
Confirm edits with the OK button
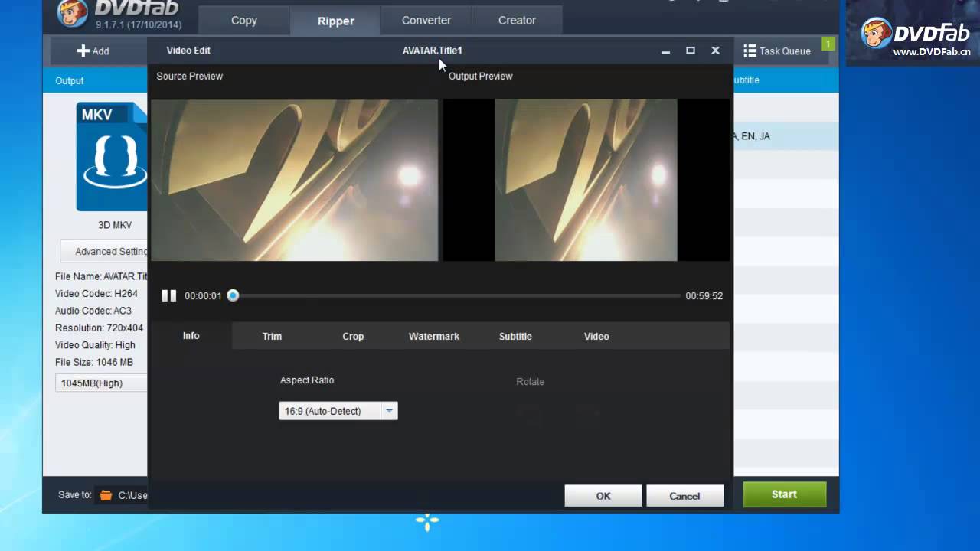[603, 496]
